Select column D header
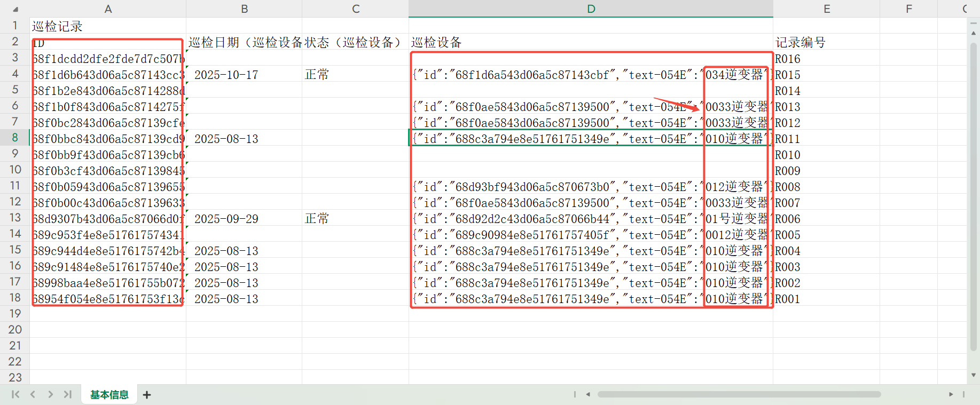Viewport: 980px width, 405px height. click(591, 9)
